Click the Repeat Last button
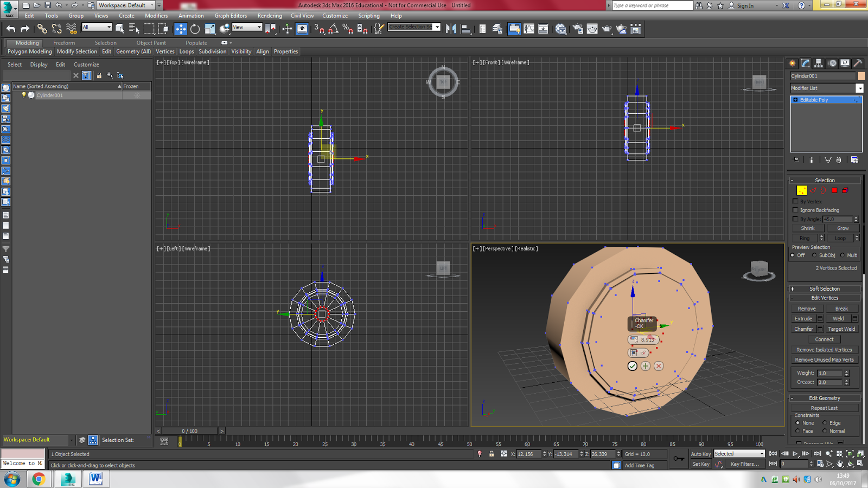The width and height of the screenshot is (868, 488). coord(824,408)
